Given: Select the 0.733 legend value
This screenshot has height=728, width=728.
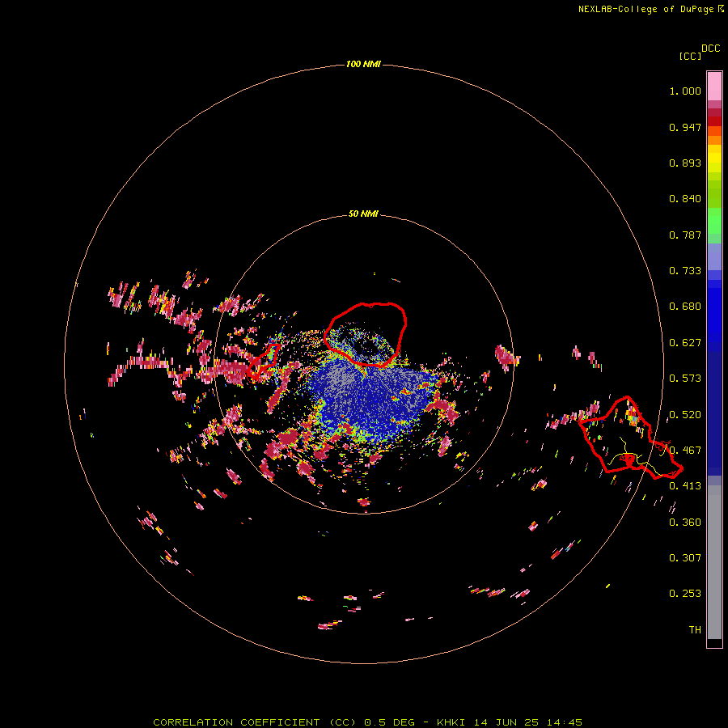Looking at the screenshot, I should 685,271.
